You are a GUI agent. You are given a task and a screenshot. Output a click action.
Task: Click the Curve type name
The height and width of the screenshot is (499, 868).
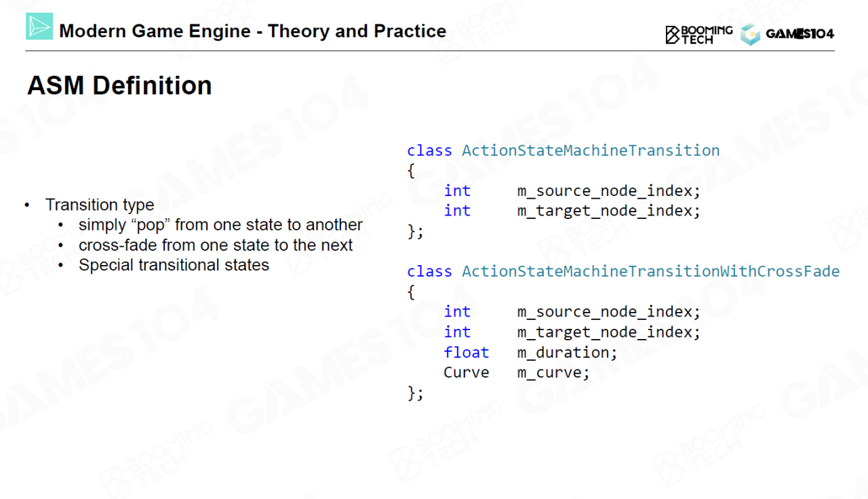click(466, 373)
